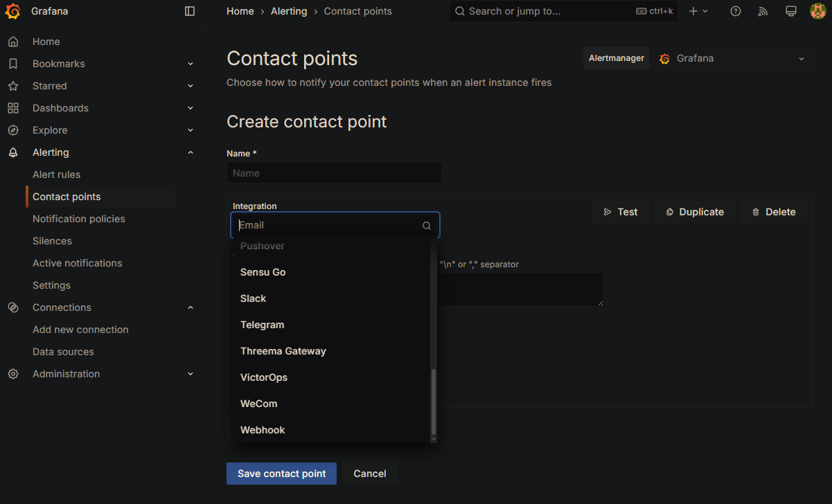Open Silences in sidebar
The width and height of the screenshot is (832, 504).
(52, 241)
